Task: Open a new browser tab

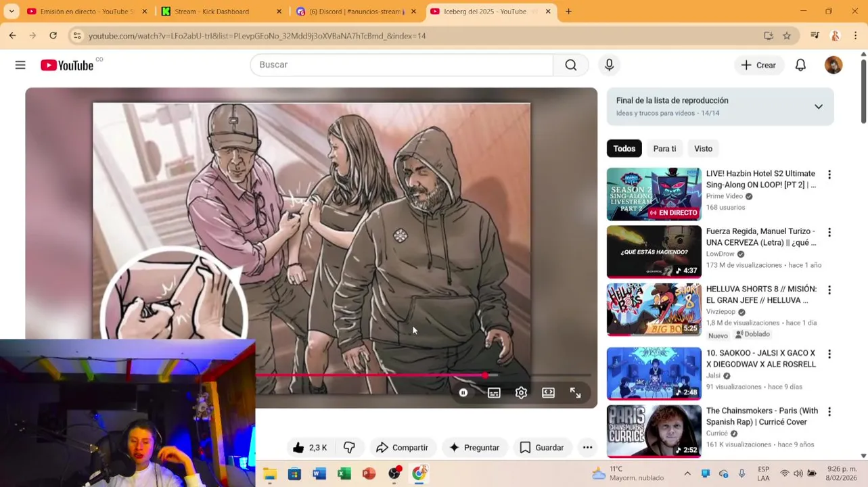Action: (568, 11)
